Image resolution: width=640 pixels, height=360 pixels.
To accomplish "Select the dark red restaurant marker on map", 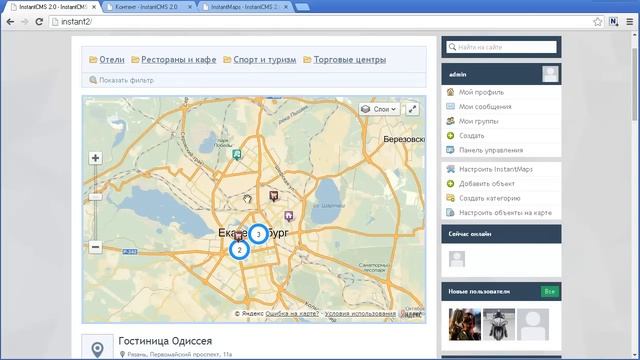I will point(273,196).
